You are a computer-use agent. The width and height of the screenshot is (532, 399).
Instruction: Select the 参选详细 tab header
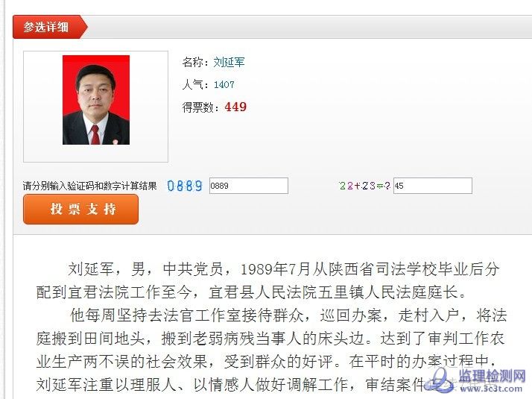coord(50,27)
